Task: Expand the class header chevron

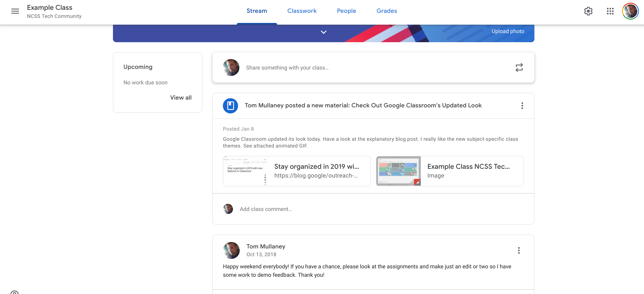Action: 324,32
